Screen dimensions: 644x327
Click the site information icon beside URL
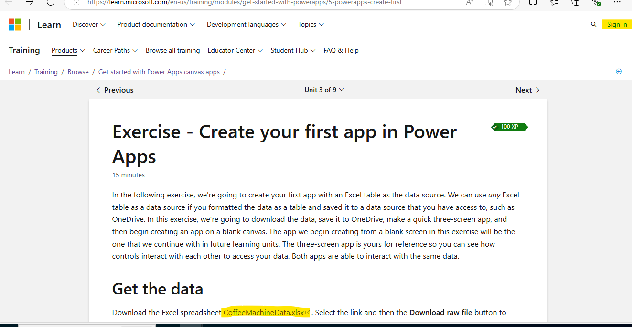[x=76, y=2]
